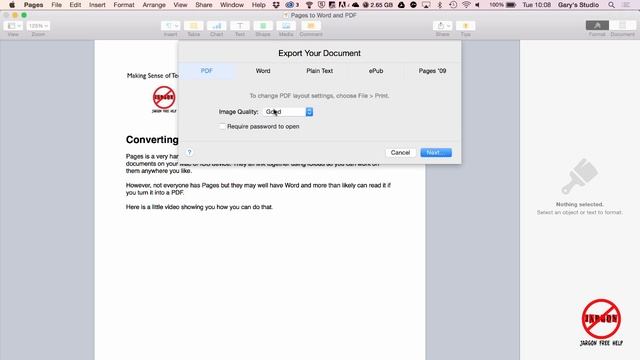
Task: Open the Zoom percentage dropdown
Action: (x=38, y=26)
